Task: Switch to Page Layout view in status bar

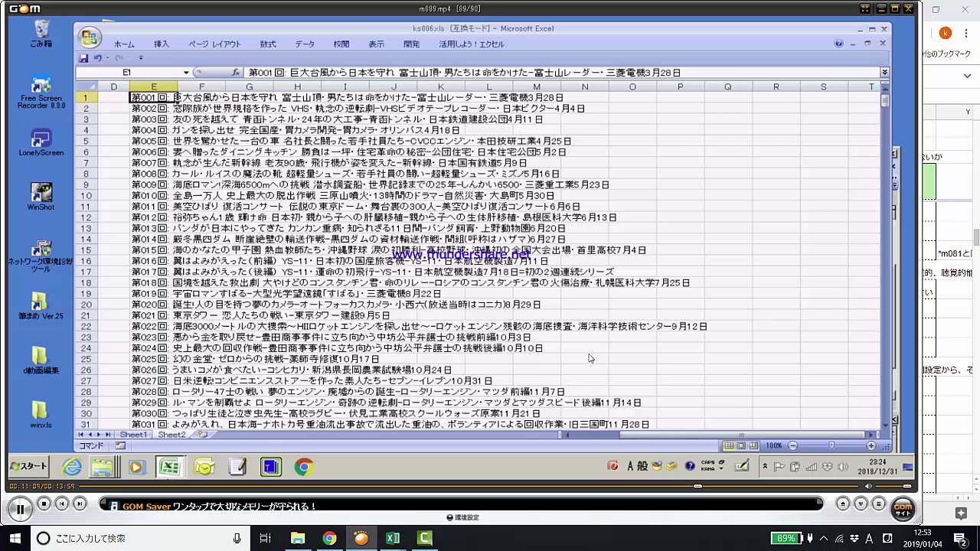Action: (x=741, y=445)
